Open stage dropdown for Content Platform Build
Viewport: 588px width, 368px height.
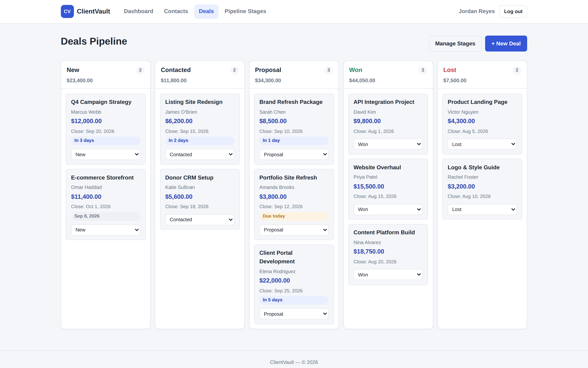pos(388,275)
